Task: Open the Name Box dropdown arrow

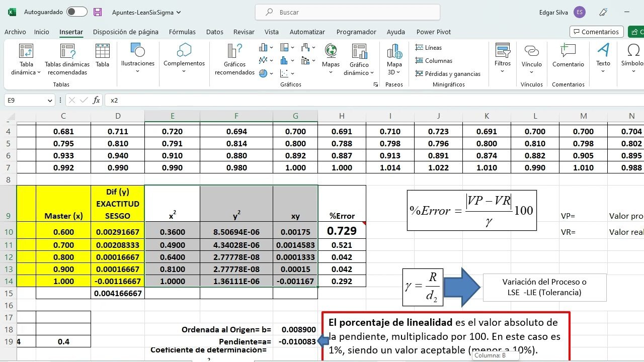Action: [x=49, y=101]
